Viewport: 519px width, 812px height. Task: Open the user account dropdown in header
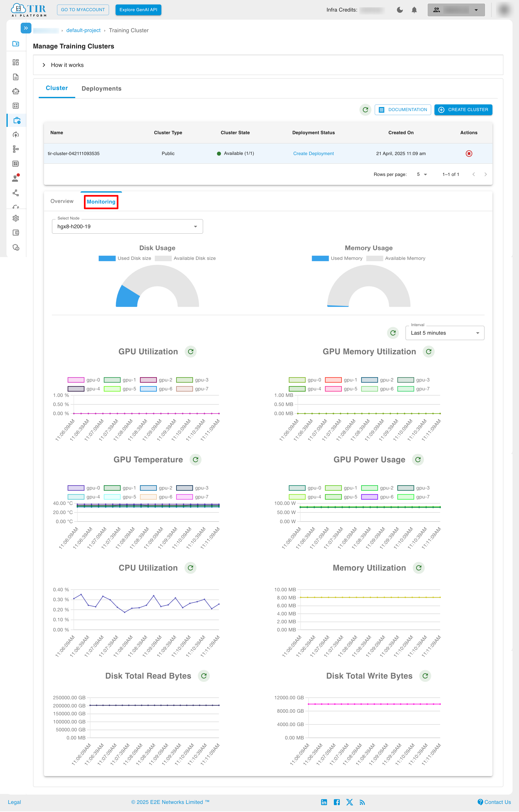456,10
